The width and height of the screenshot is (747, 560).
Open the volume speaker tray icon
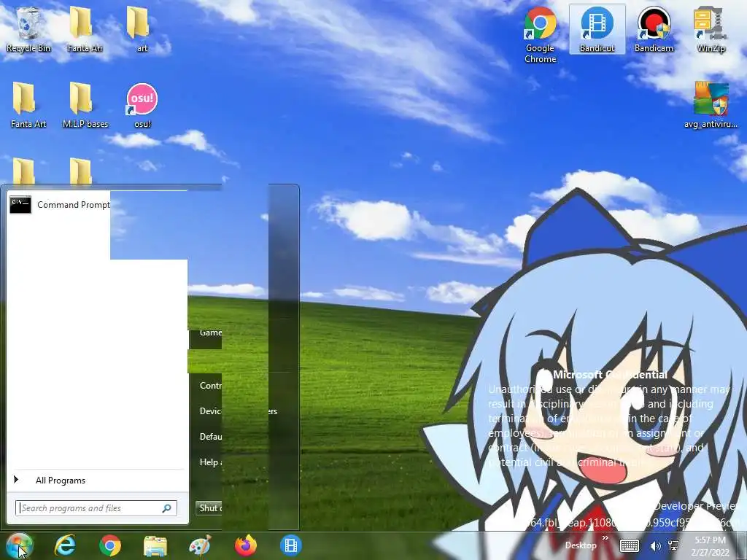[x=656, y=546]
